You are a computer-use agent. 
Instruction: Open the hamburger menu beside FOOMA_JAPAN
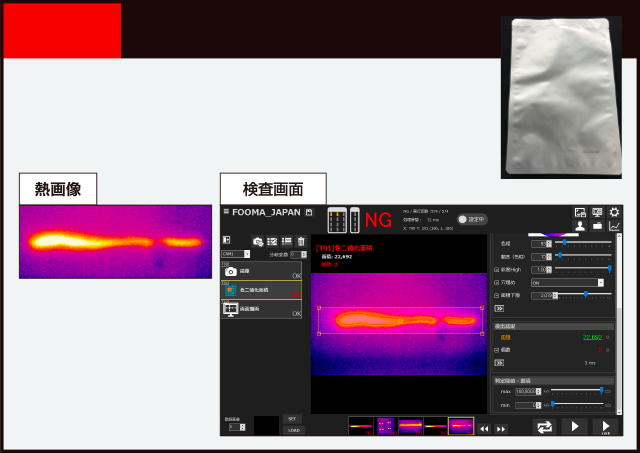click(x=226, y=212)
